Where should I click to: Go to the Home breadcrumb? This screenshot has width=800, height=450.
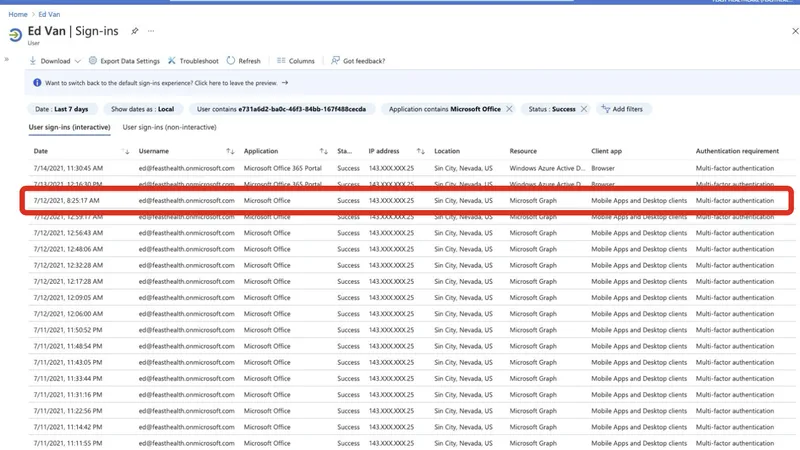coord(18,14)
